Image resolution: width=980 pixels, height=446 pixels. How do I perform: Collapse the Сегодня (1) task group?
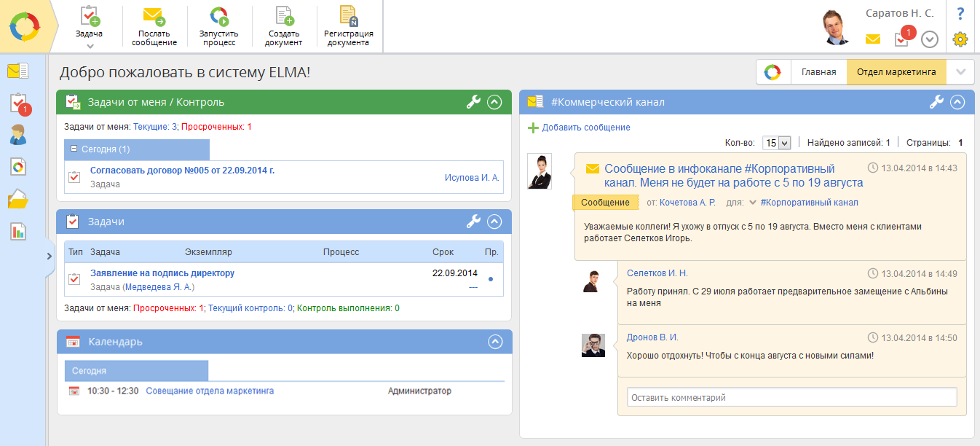[74, 149]
